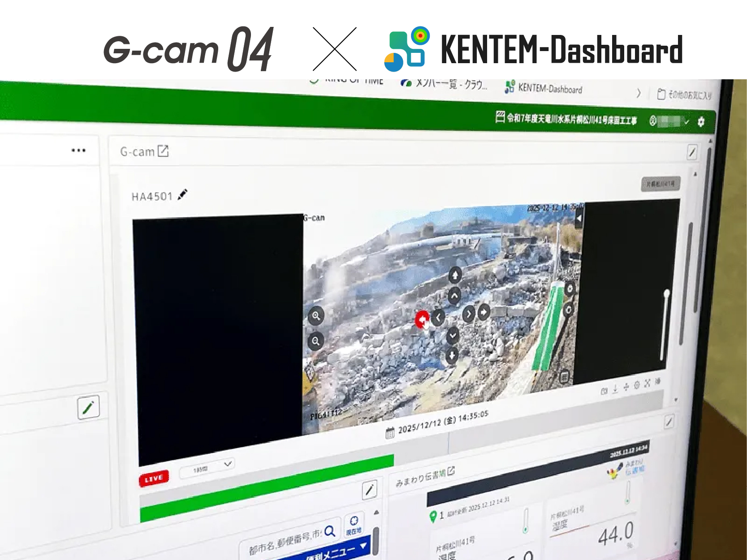Toggle the LIVE video mode badge

coord(154,478)
